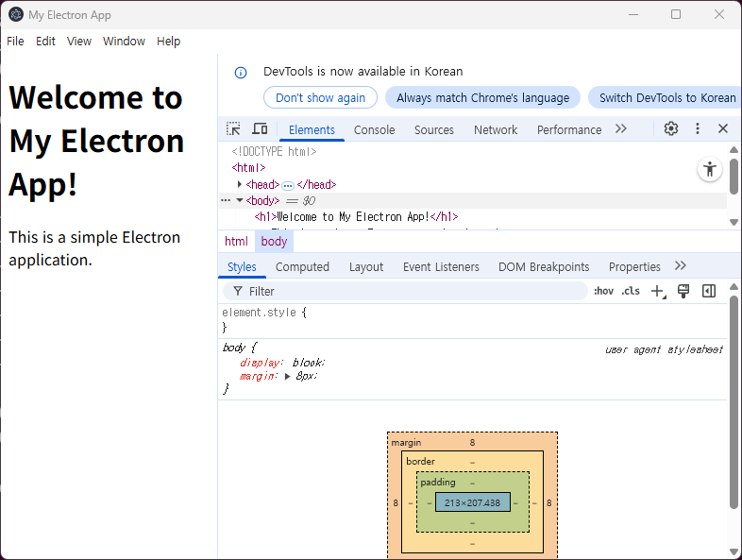Click the "Don't show again" button

320,97
